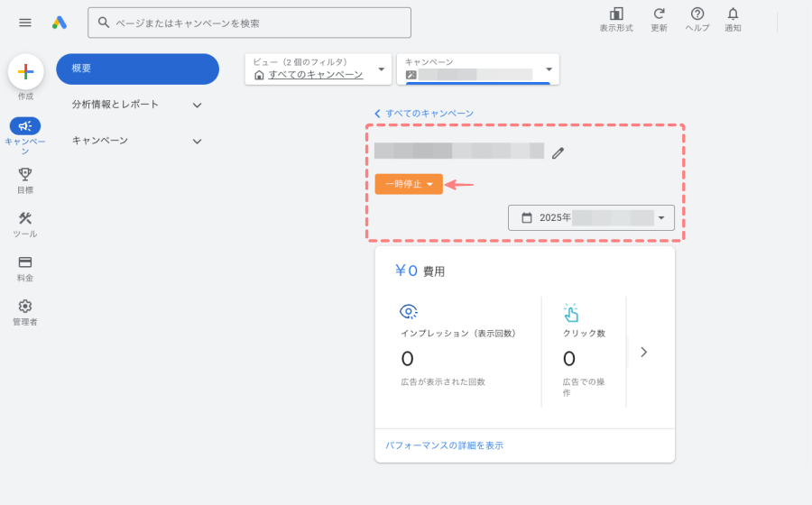Open the キャンペーン selector dropdown
The height and width of the screenshot is (505, 812).
point(478,69)
